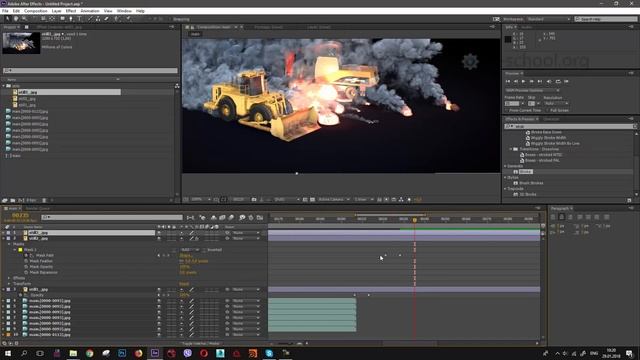Select the Brush Strokes effect
The image size is (640, 360).
[x=531, y=183]
